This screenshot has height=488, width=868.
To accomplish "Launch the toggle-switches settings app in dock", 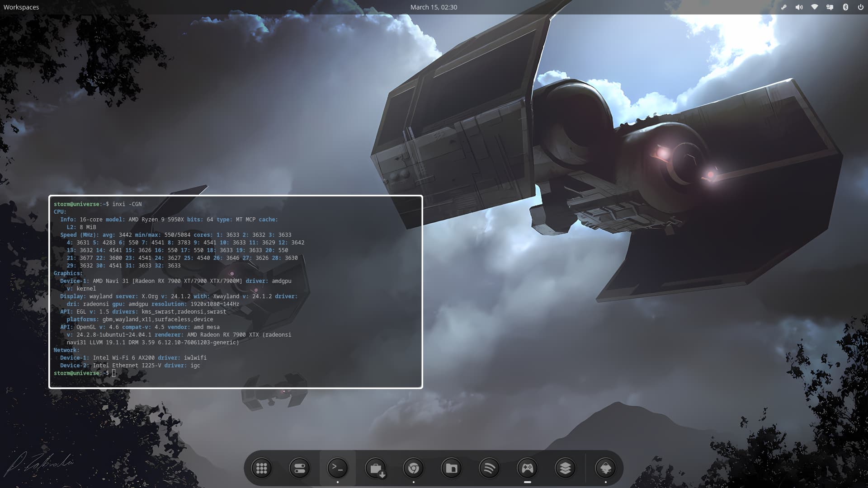I will (300, 469).
